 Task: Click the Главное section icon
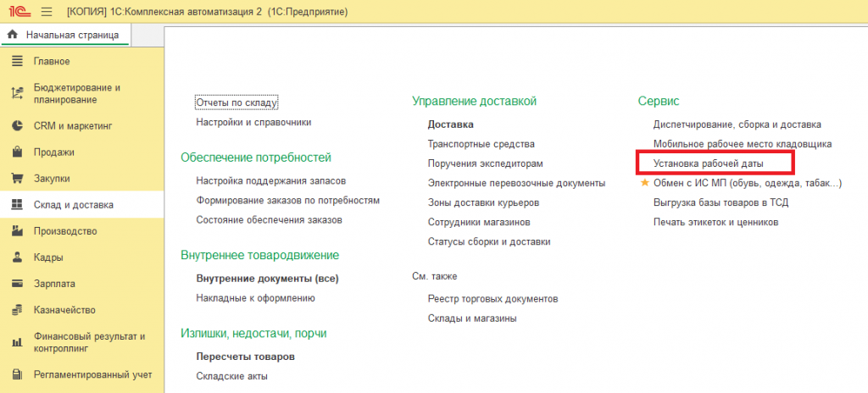pyautogui.click(x=17, y=62)
